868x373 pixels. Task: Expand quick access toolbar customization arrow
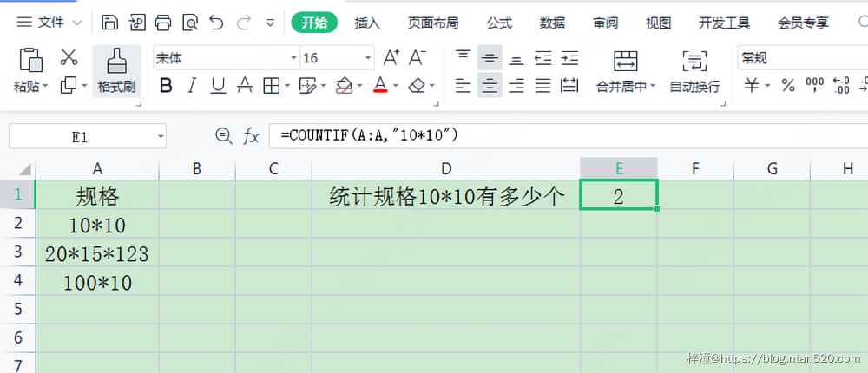[270, 23]
